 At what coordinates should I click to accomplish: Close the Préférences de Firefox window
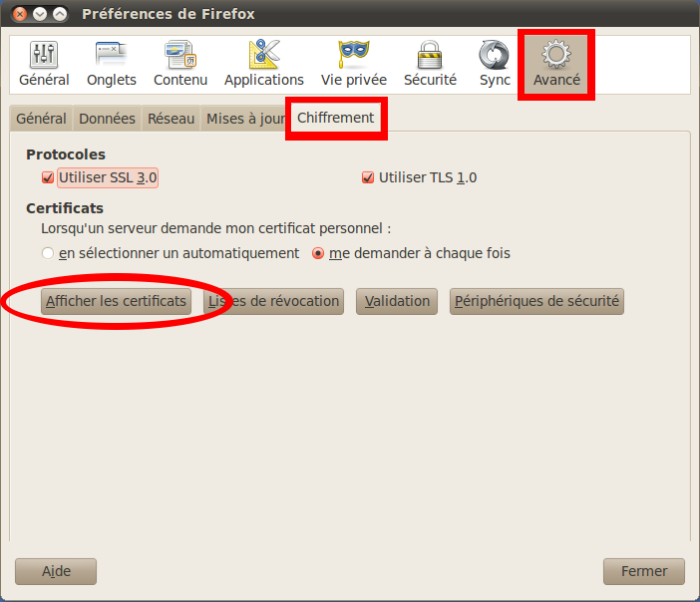(x=20, y=14)
